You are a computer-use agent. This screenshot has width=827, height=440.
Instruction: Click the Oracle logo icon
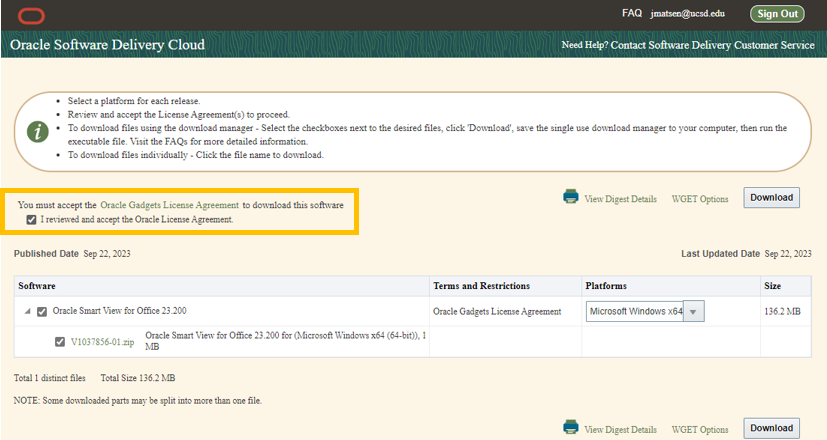(32, 14)
